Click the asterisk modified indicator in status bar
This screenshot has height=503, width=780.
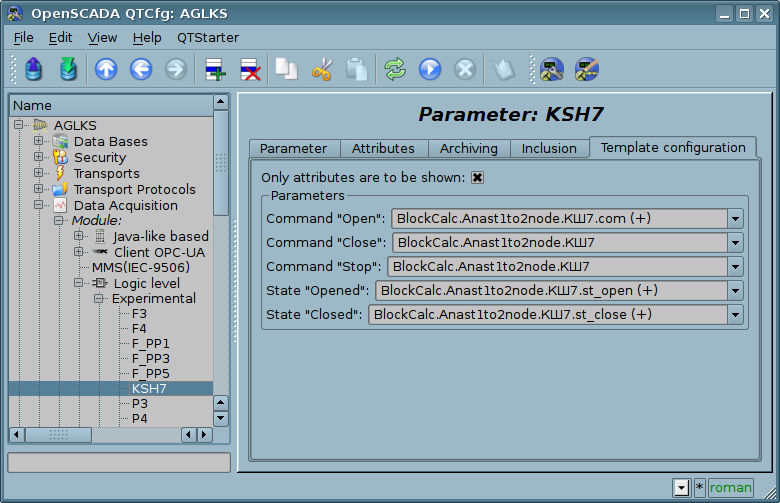click(699, 488)
